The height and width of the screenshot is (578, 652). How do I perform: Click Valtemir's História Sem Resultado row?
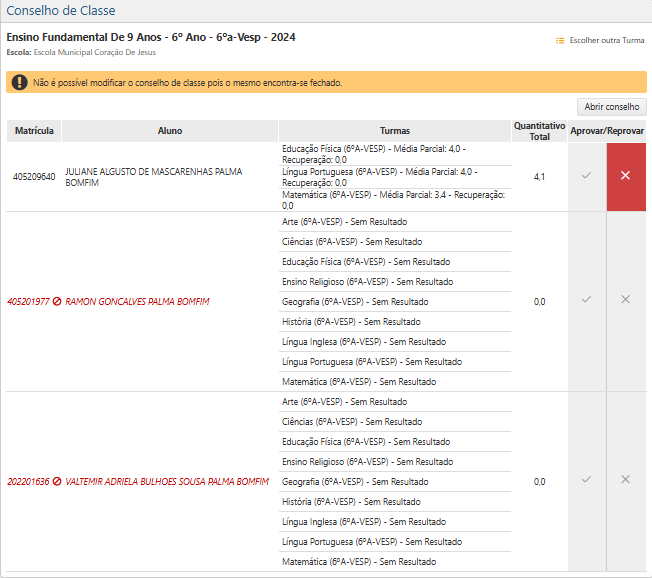click(395, 501)
